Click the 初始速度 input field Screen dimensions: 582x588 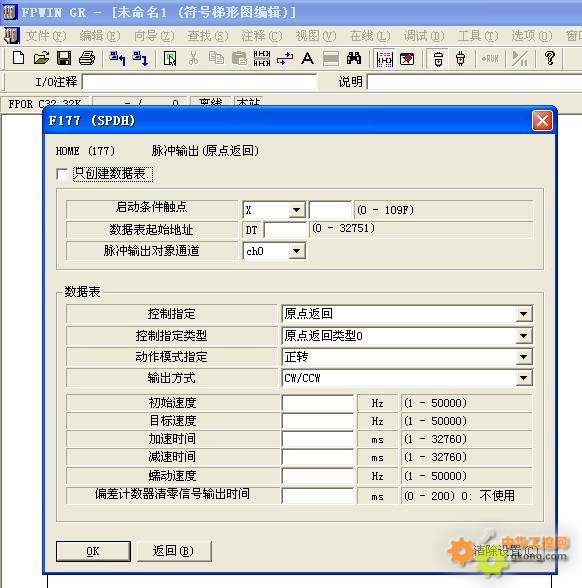(317, 403)
